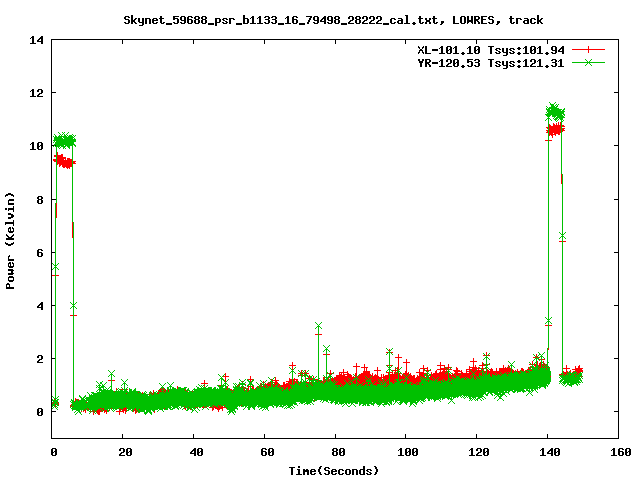Click the red XL legend line sample
This screenshot has height=480, width=640.
(x=588, y=50)
